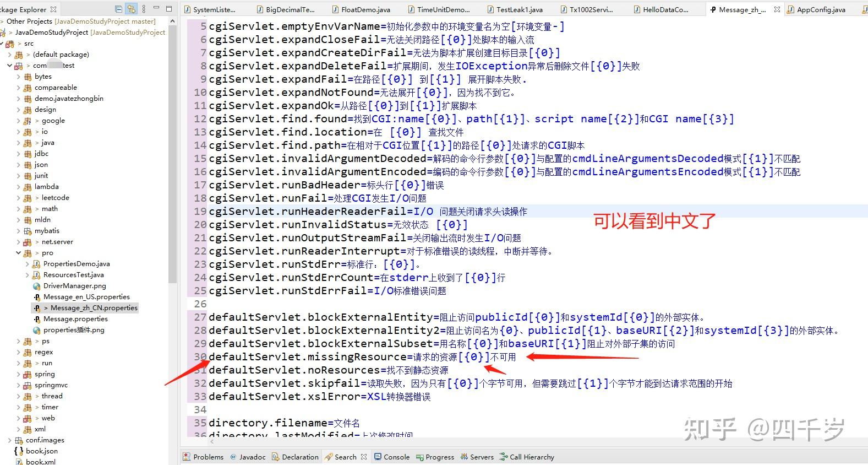Open the Javadoc view tab

248,457
